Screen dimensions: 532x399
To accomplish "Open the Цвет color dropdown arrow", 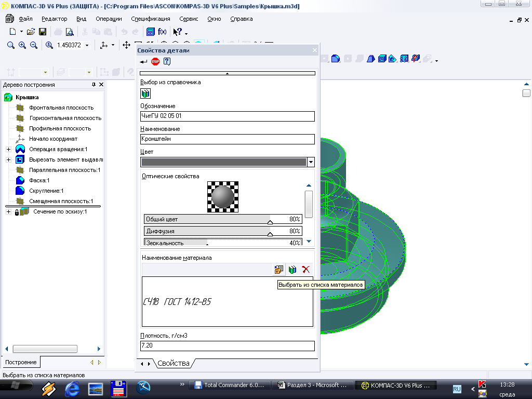I will point(311,162).
